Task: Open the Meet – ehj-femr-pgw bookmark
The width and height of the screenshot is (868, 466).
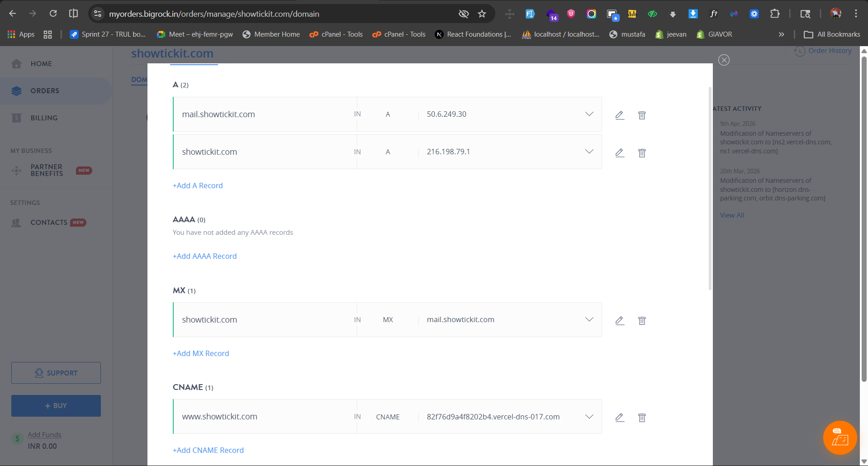Action: (x=194, y=34)
